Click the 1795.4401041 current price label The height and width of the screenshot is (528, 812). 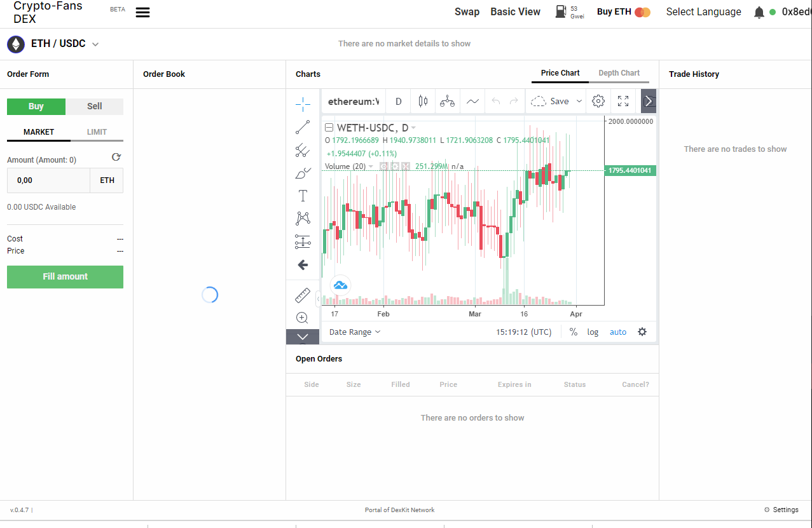tap(630, 171)
